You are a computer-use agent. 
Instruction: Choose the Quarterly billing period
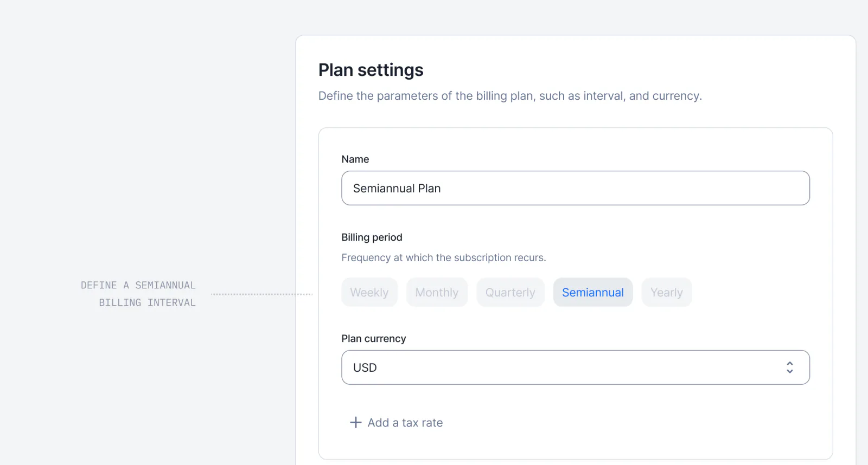[x=510, y=292]
